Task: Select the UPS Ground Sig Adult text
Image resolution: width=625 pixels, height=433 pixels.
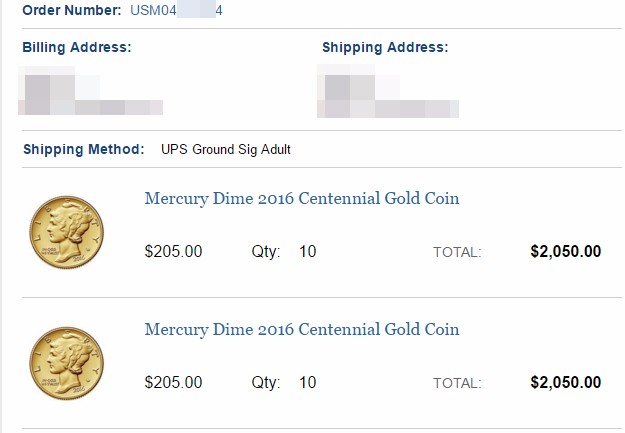Action: [226, 150]
